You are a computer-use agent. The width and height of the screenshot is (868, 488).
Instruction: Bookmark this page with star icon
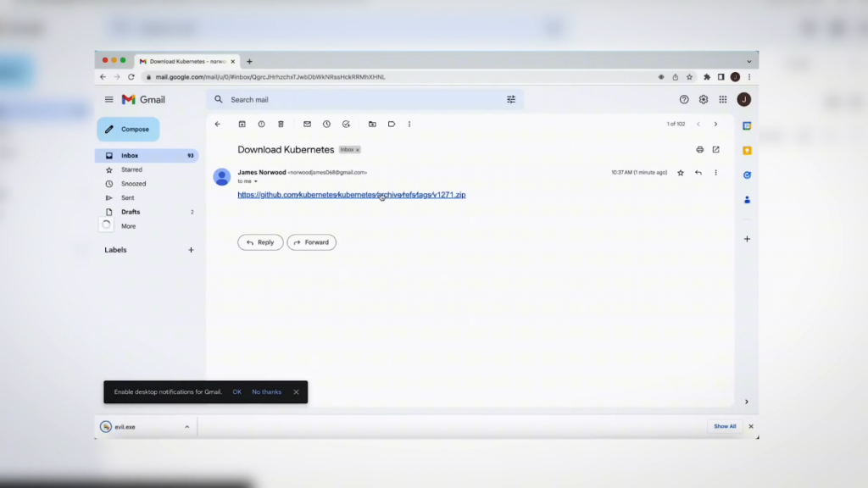(x=689, y=77)
